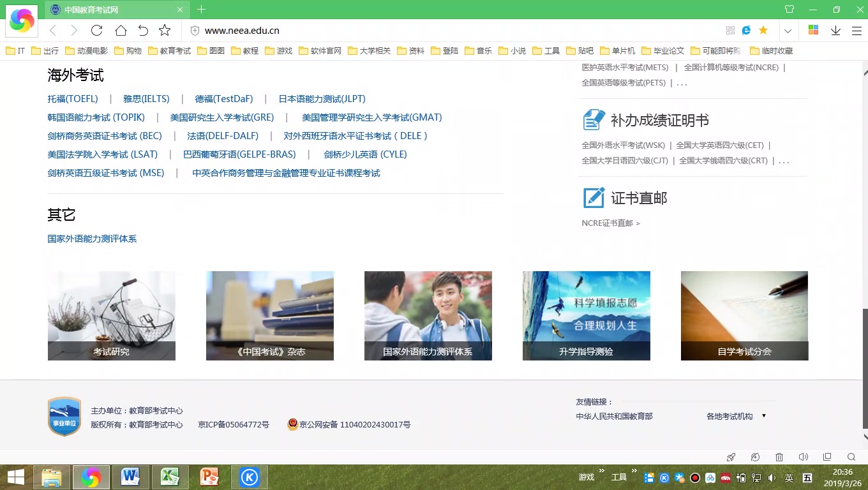The height and width of the screenshot is (490, 868).
Task: Refresh the current page
Action: pyautogui.click(x=96, y=30)
